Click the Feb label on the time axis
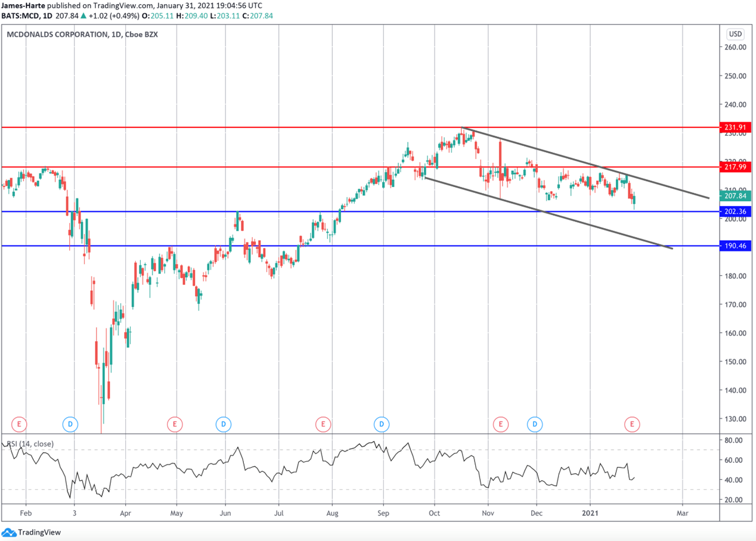 pyautogui.click(x=26, y=512)
